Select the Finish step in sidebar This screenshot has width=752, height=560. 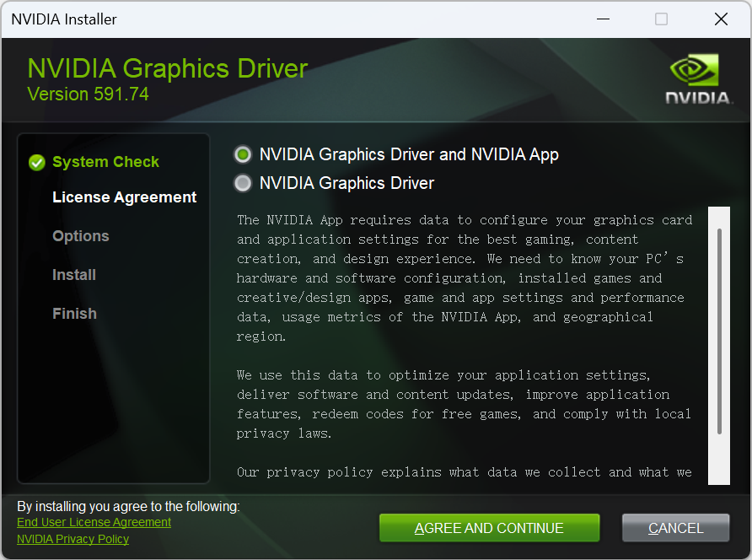click(x=74, y=313)
